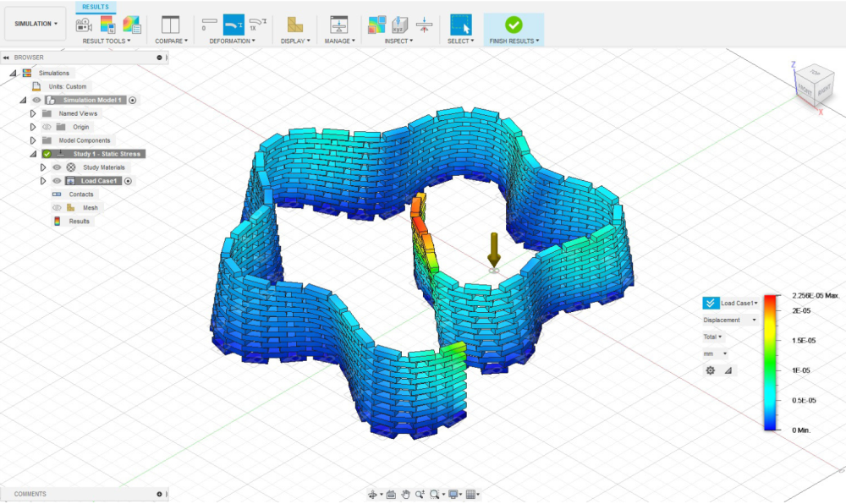The height and width of the screenshot is (504, 846).
Task: Click the Inspect min/max results icon
Action: pyautogui.click(x=376, y=25)
